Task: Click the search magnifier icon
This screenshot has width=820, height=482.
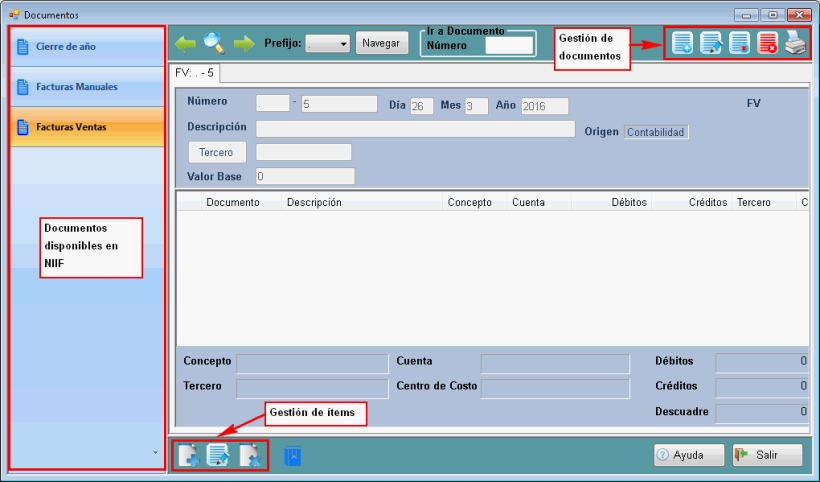Action: click(214, 43)
